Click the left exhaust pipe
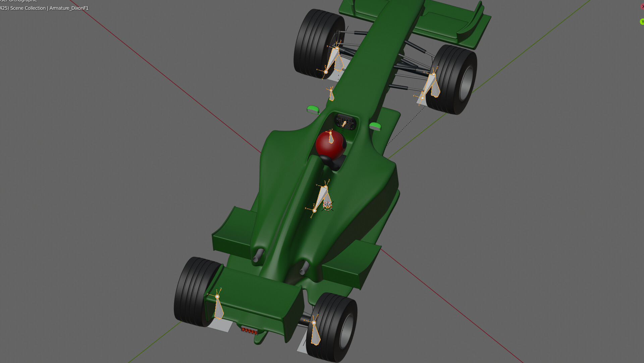Image resolution: width=644 pixels, height=363 pixels. click(x=258, y=256)
